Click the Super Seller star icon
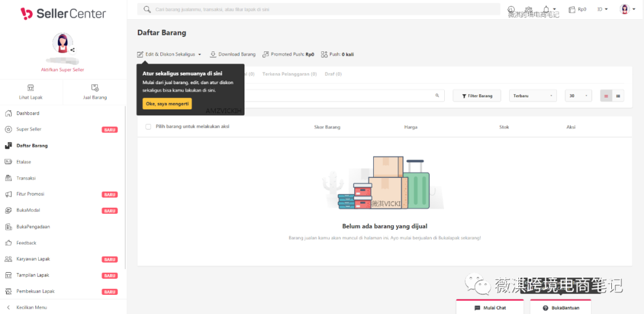 click(x=8, y=130)
